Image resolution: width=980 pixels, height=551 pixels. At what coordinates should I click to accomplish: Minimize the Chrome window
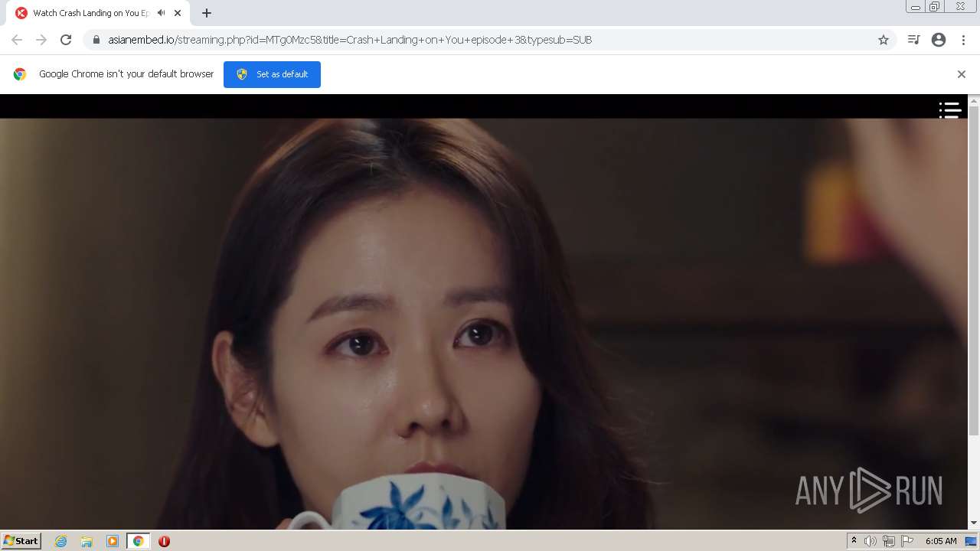[x=916, y=7]
